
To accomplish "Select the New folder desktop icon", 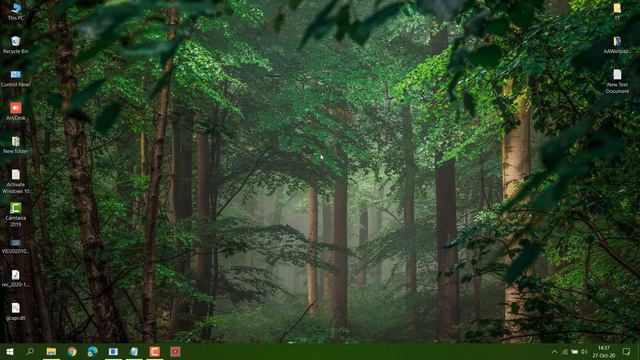I will pyautogui.click(x=16, y=145).
